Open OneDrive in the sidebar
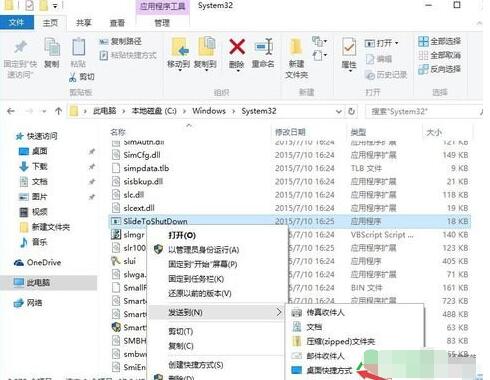The height and width of the screenshot is (380, 490). (37, 263)
